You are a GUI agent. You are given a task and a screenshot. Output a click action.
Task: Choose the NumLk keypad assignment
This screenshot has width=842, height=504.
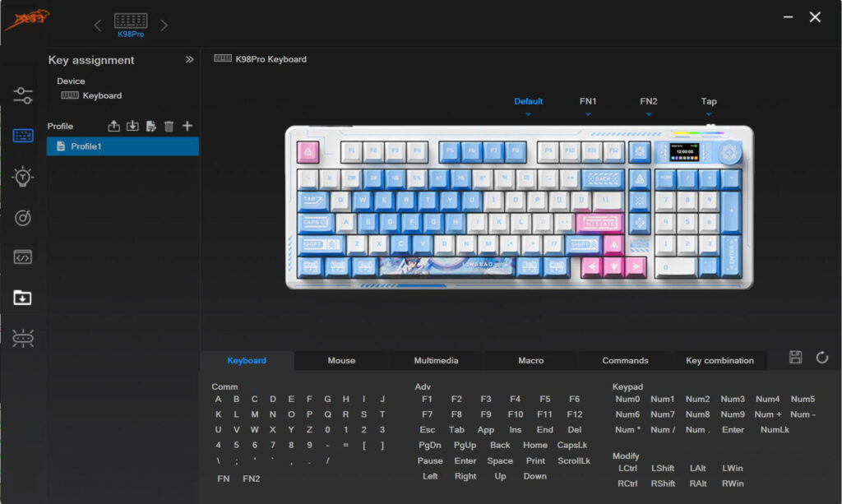[775, 430]
